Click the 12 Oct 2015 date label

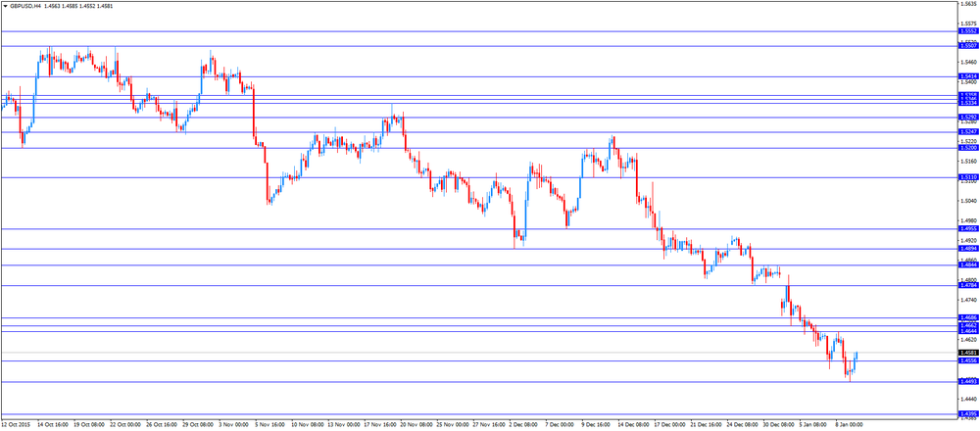tap(15, 424)
